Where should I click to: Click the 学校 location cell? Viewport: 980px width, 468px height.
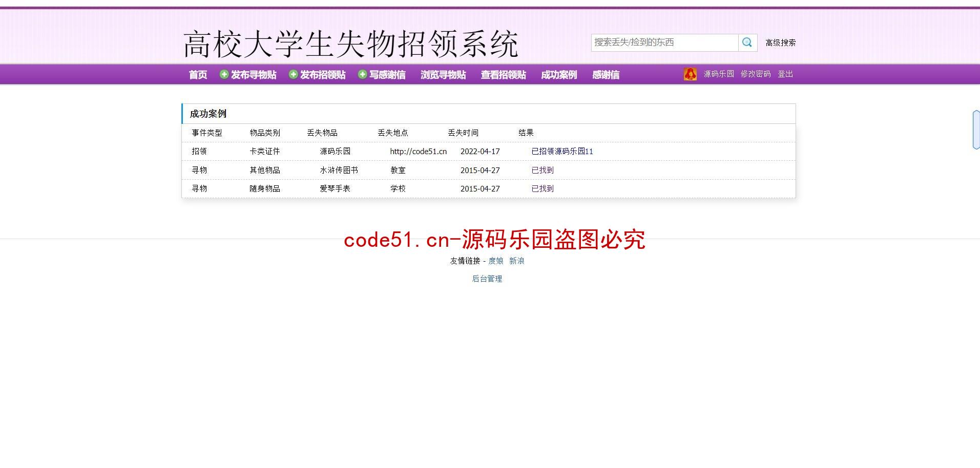click(x=398, y=188)
